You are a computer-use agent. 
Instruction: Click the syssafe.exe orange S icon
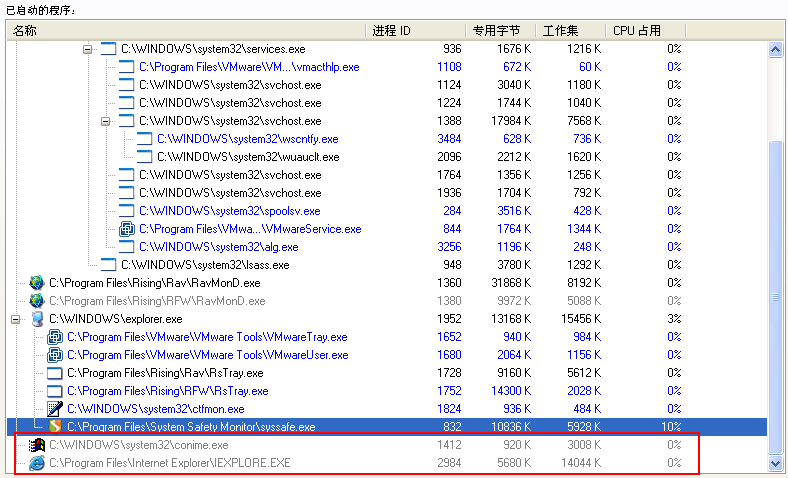pyautogui.click(x=55, y=427)
